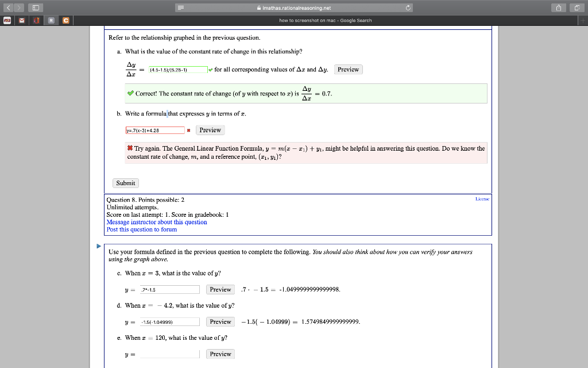588x368 pixels.
Task: Open the orange C bookmark icon
Action: 65,20
